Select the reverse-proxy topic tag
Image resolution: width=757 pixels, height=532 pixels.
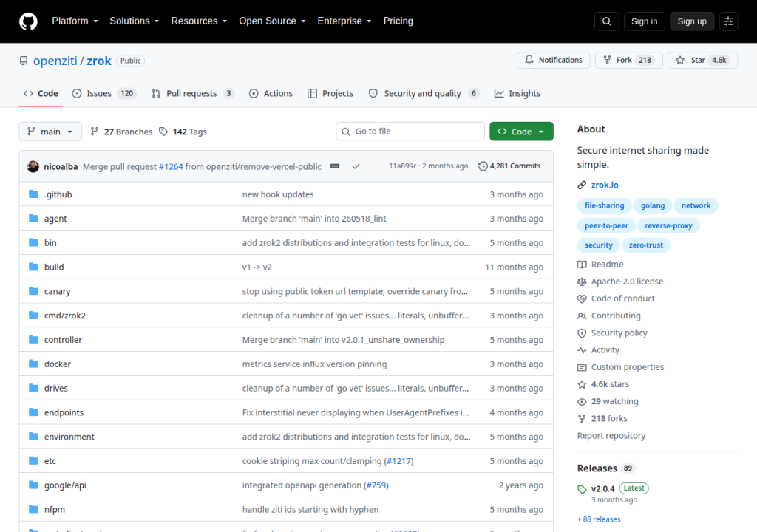(668, 225)
